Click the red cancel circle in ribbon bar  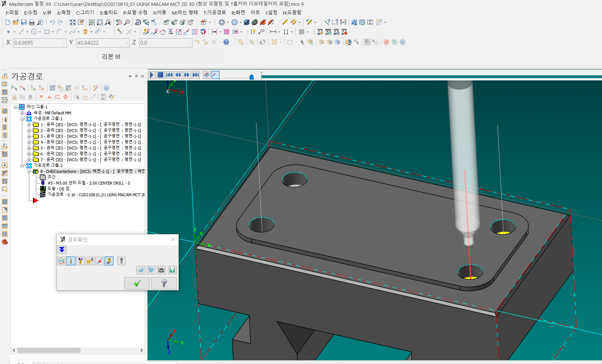[386, 42]
